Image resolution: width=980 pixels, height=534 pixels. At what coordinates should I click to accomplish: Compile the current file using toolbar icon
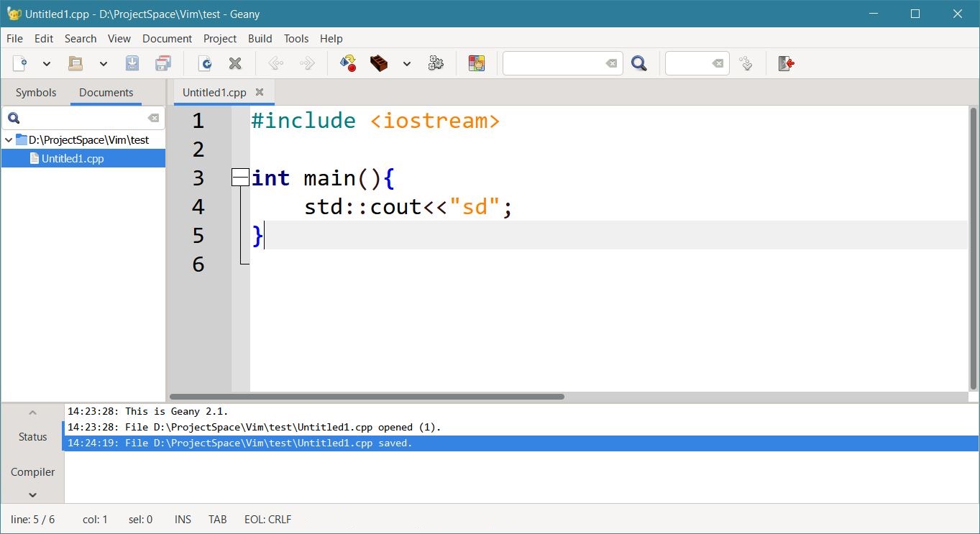[348, 64]
